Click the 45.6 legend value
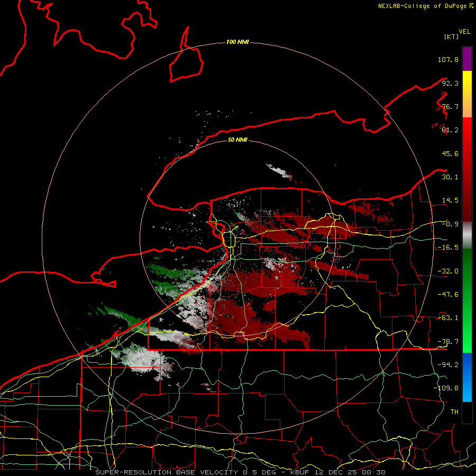This screenshot has width=476, height=476. coord(450,153)
